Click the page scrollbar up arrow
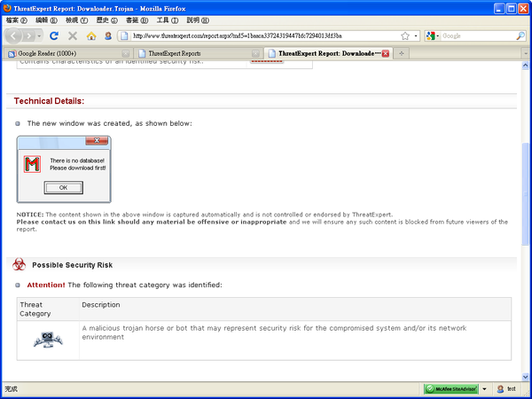The width and height of the screenshot is (532, 399). [525, 66]
